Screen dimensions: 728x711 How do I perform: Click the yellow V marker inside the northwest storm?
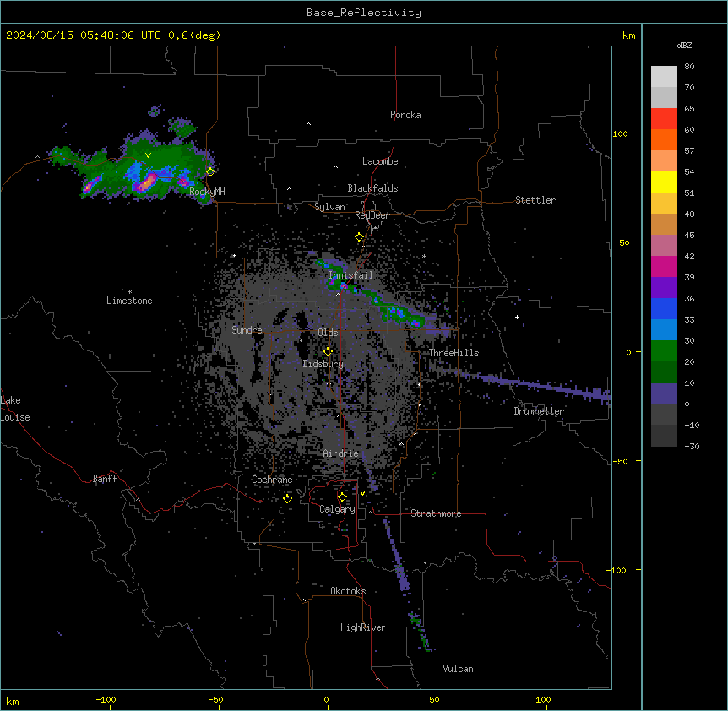coord(148,155)
